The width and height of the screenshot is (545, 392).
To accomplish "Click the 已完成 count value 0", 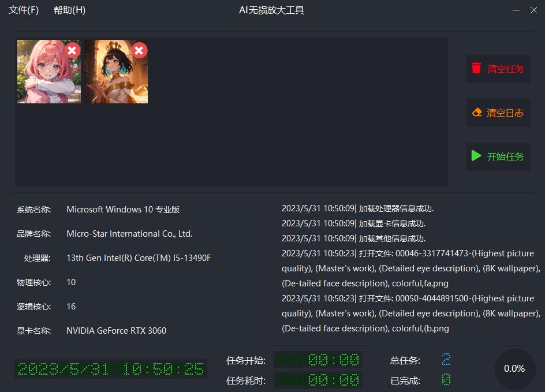I will click(x=446, y=379).
